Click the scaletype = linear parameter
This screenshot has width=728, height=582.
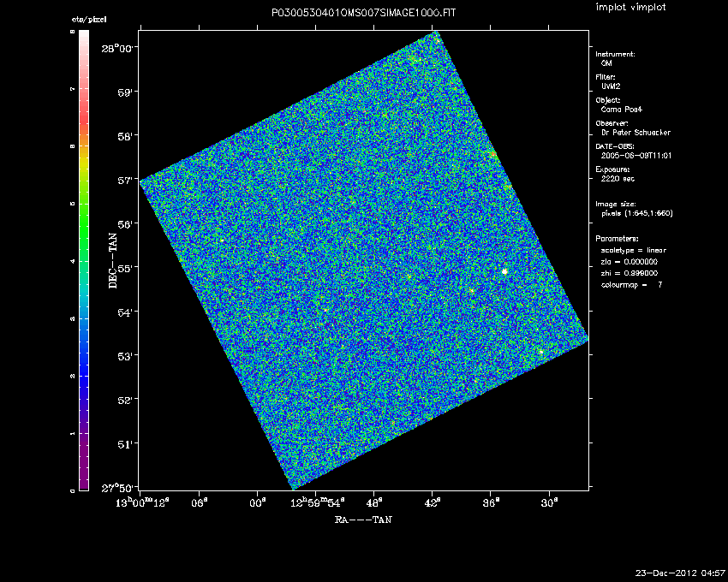pyautogui.click(x=635, y=250)
